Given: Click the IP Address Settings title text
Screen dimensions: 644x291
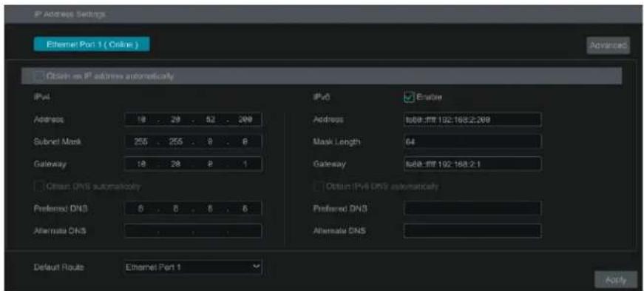Looking at the screenshot, I should [x=70, y=14].
